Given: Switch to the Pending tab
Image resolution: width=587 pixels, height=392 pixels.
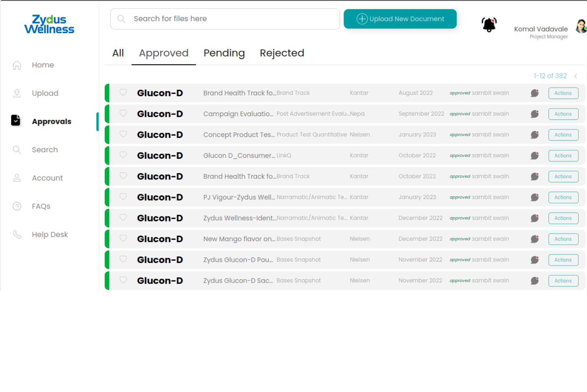Looking at the screenshot, I should (224, 53).
